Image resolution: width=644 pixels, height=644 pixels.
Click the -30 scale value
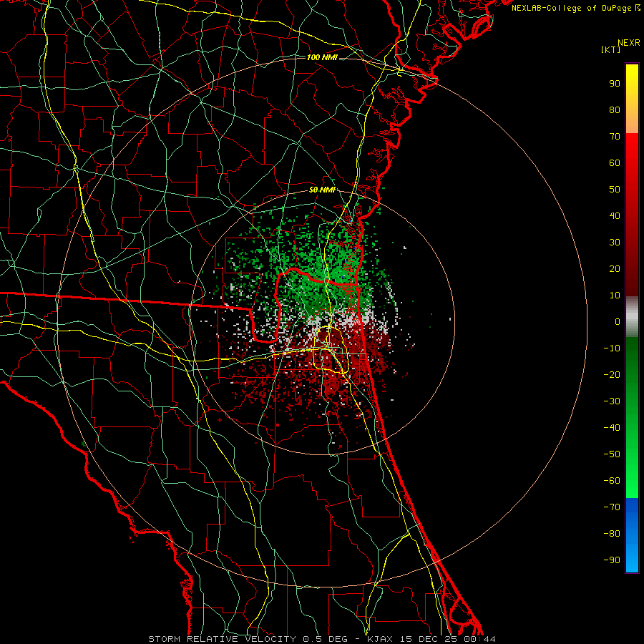coord(612,401)
